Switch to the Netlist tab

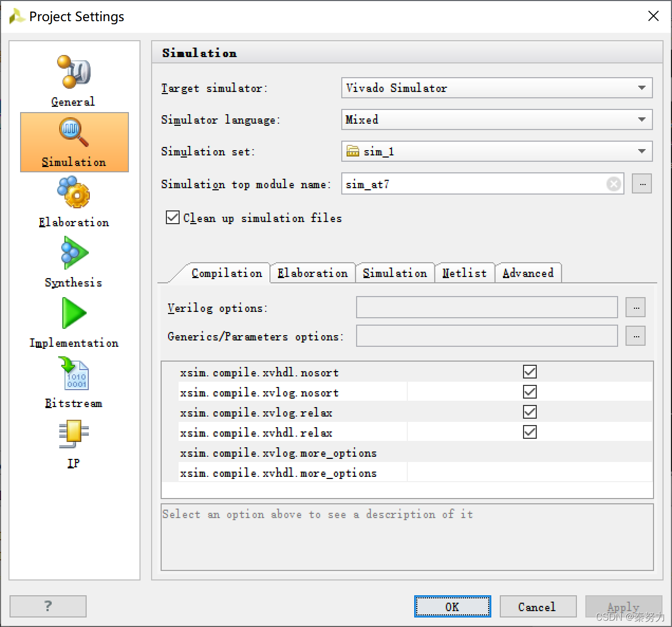point(464,273)
